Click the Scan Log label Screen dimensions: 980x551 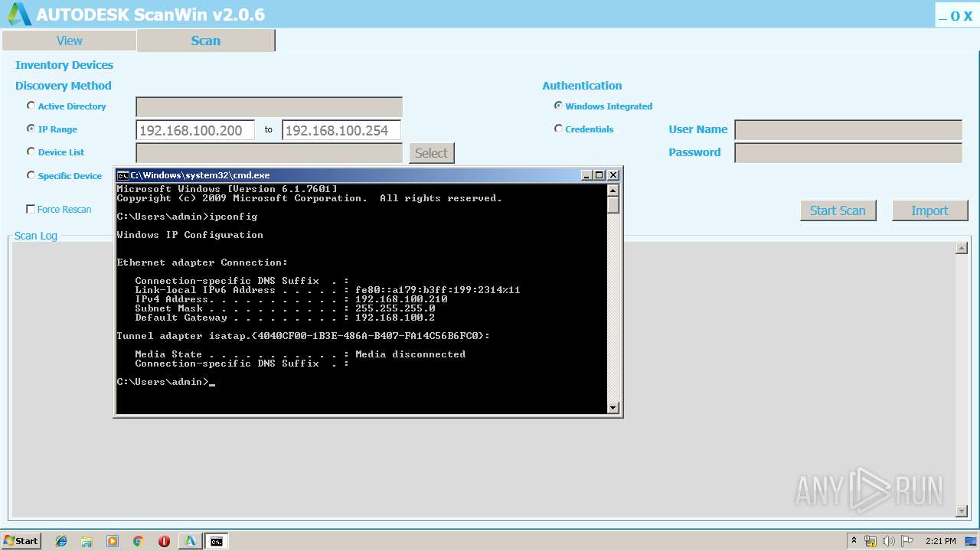point(36,236)
